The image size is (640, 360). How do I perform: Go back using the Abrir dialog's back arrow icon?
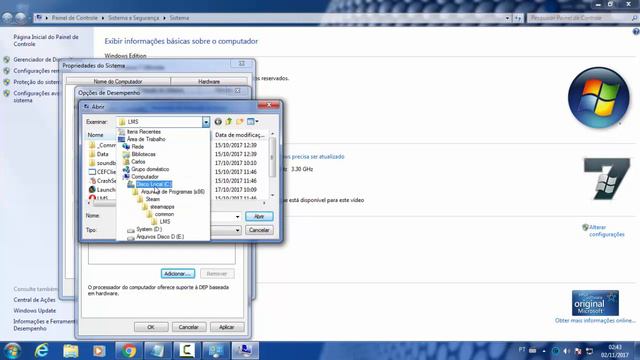point(218,122)
